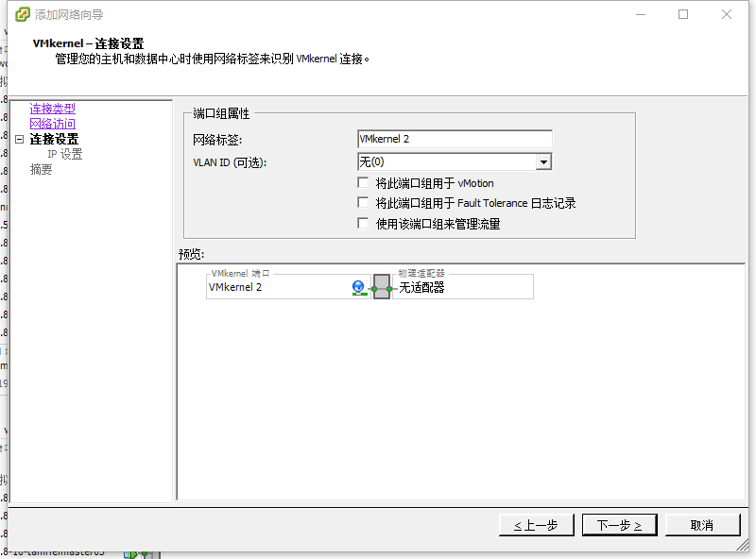756x559 pixels.
Task: Open the 连接类型 wizard step link
Action: 53,109
